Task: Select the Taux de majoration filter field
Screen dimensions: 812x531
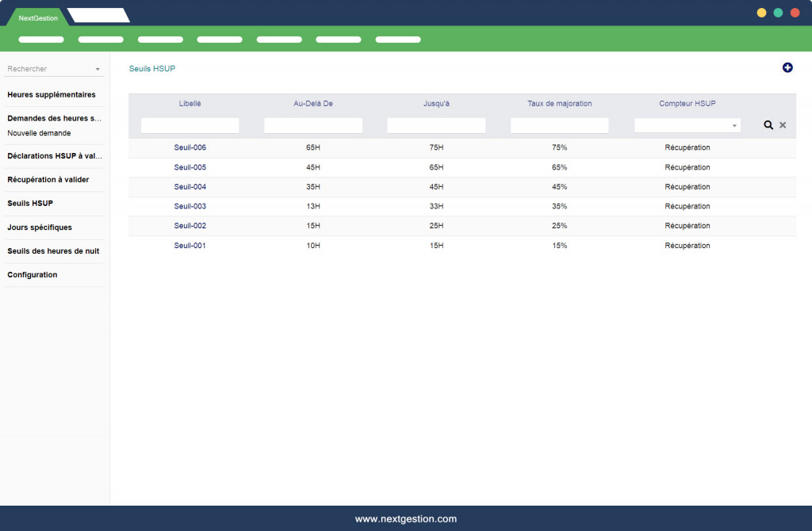Action: (x=559, y=125)
